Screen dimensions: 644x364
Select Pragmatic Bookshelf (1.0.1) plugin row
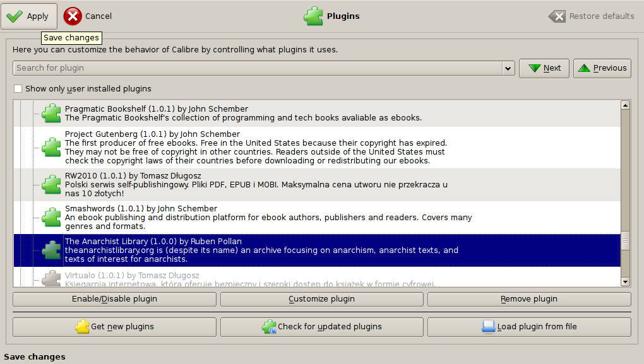(x=317, y=114)
